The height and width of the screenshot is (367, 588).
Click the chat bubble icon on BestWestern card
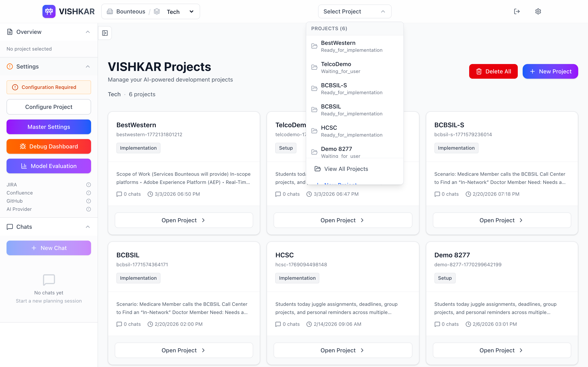[x=119, y=194]
